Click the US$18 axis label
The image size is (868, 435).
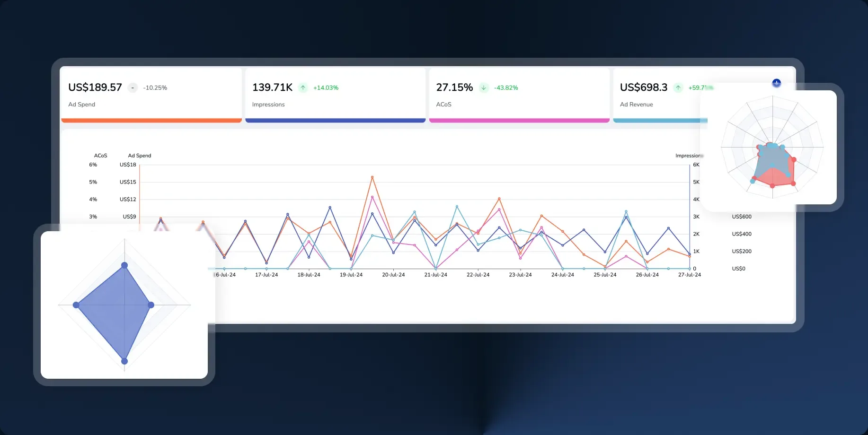point(128,165)
